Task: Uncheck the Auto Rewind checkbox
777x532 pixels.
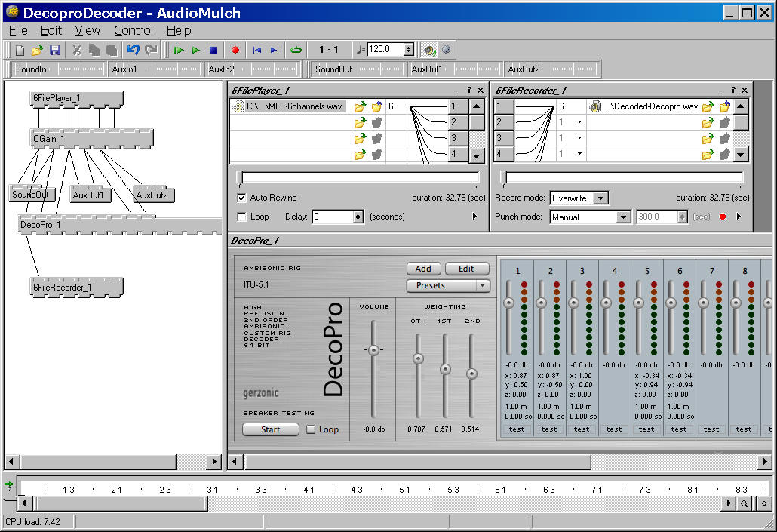Action: point(242,198)
